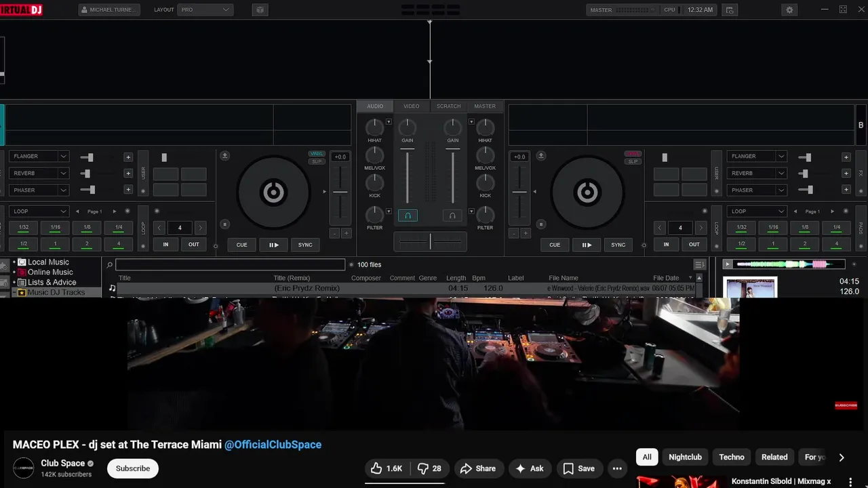Go to previous pads page on left deck
Screen dimensions: 868x488
click(77, 211)
